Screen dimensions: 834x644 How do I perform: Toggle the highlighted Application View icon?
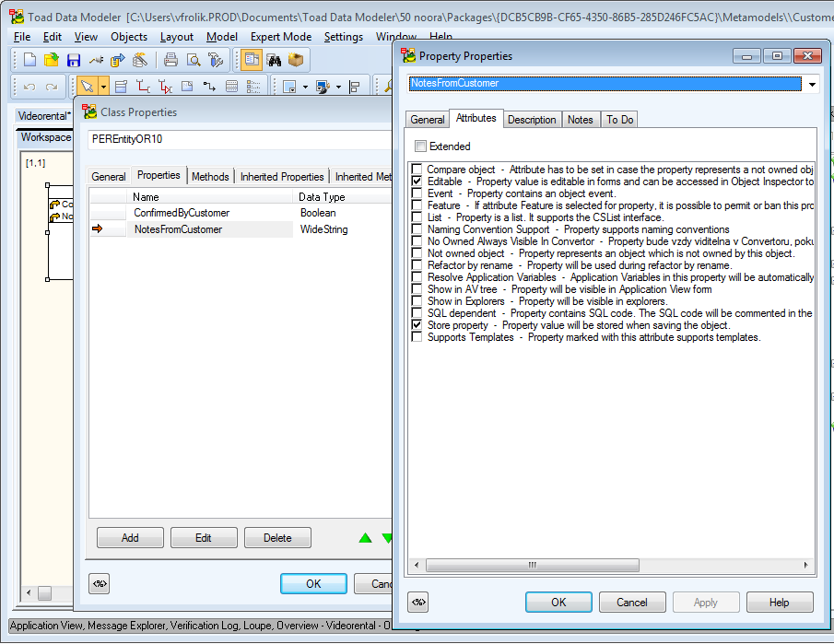[x=252, y=60]
